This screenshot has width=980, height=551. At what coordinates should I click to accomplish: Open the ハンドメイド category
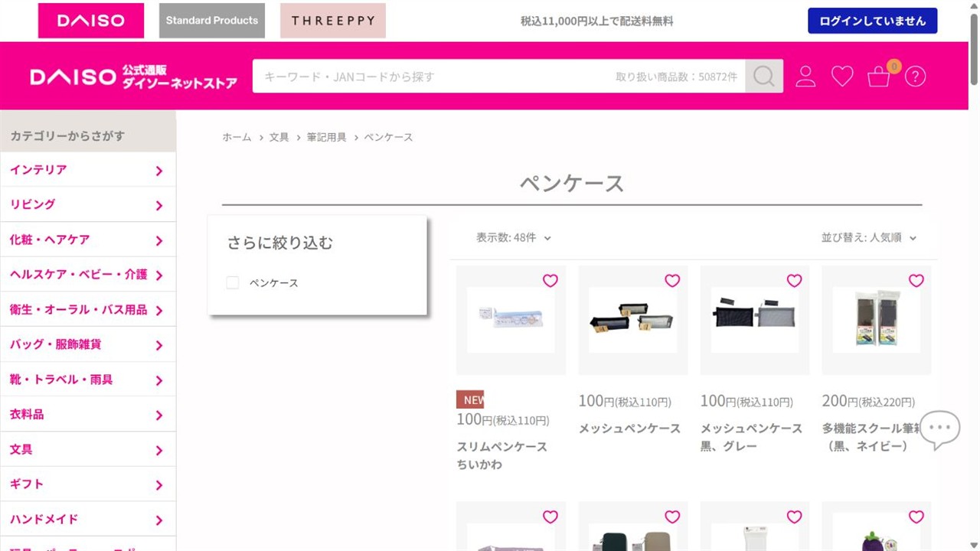coord(88,520)
